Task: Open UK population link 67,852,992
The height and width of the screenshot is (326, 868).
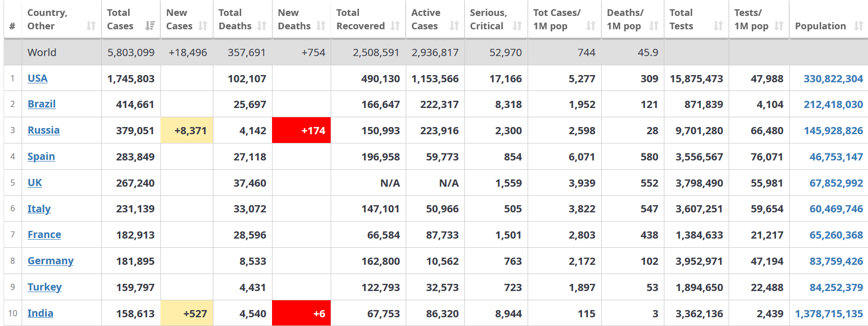Action: pyautogui.click(x=836, y=183)
